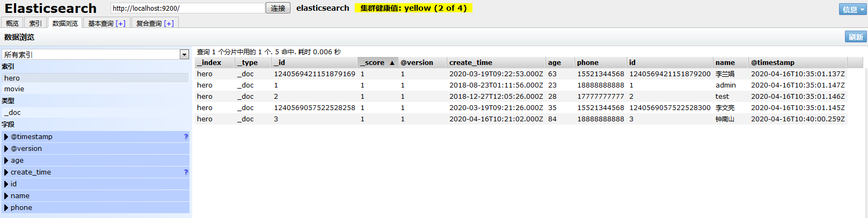
Task: Switch to the 数据浏览 tab
Action: (x=65, y=23)
